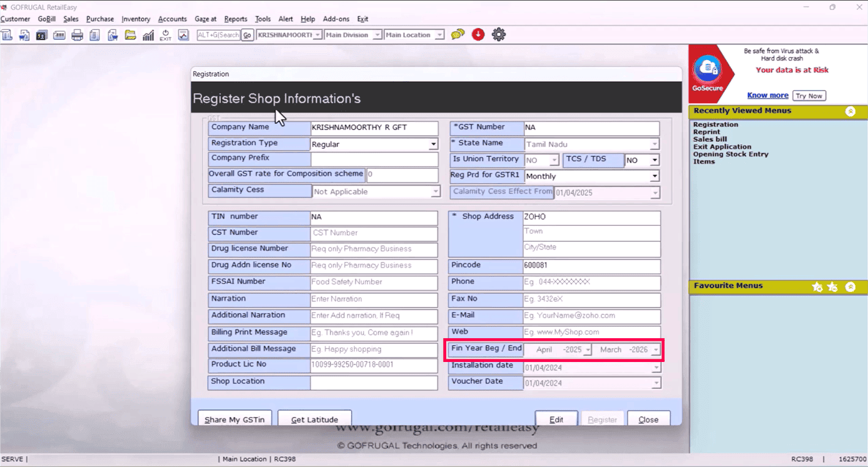
Task: Click the EXIT power icon in toolbar
Action: pyautogui.click(x=165, y=35)
